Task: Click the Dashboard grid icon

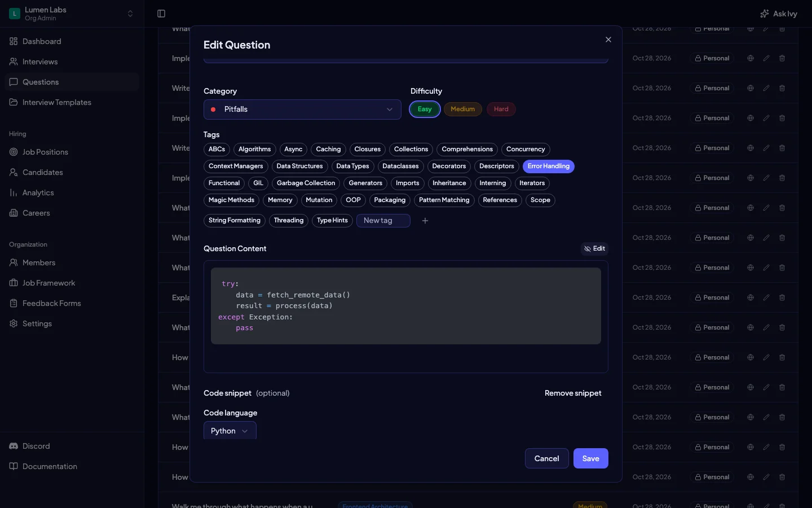Action: [14, 41]
